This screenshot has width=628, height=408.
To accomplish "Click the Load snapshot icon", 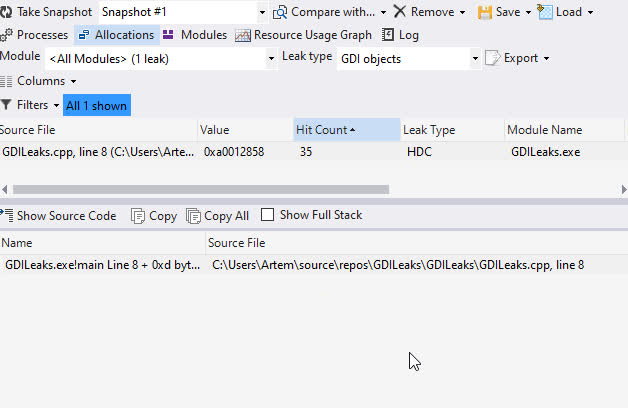I will 545,12.
